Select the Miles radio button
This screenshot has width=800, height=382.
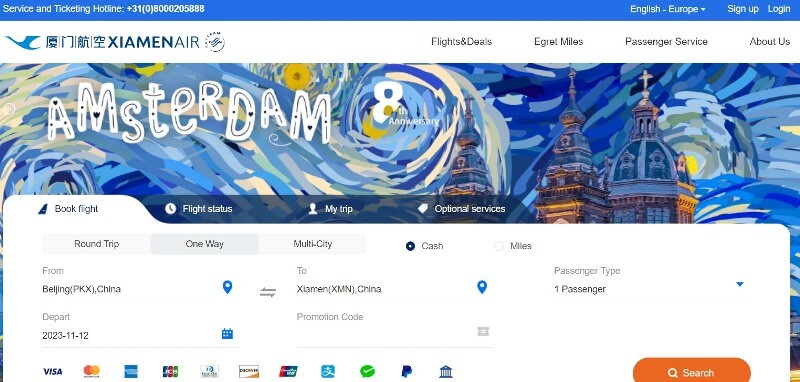pos(498,246)
